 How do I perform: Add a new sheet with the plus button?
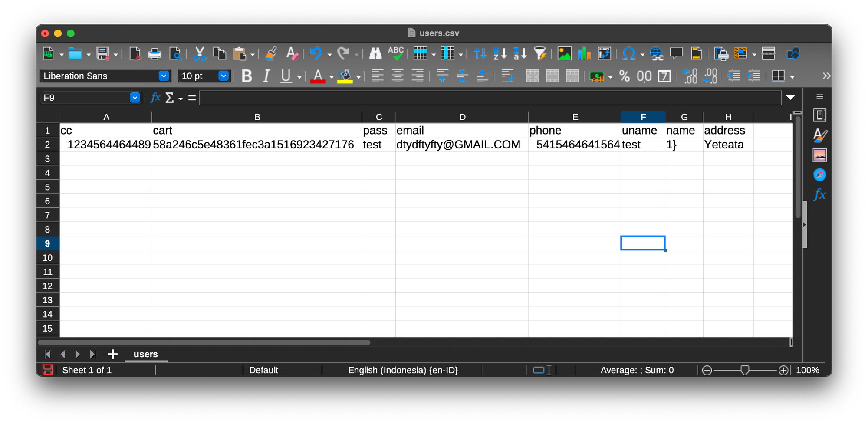(113, 354)
